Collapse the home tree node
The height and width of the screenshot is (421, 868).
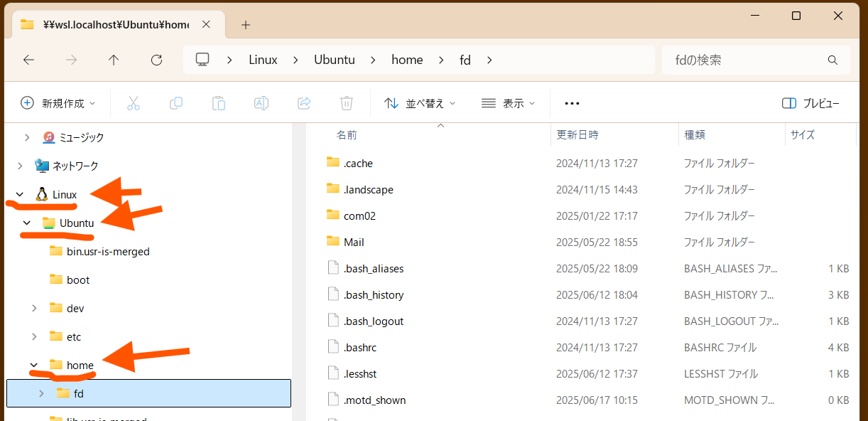pyautogui.click(x=34, y=365)
